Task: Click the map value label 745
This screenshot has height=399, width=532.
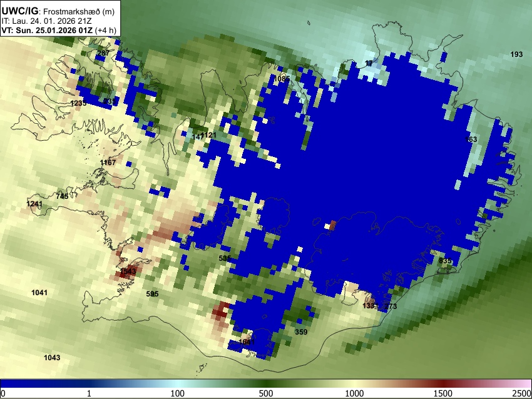Action: tap(63, 196)
